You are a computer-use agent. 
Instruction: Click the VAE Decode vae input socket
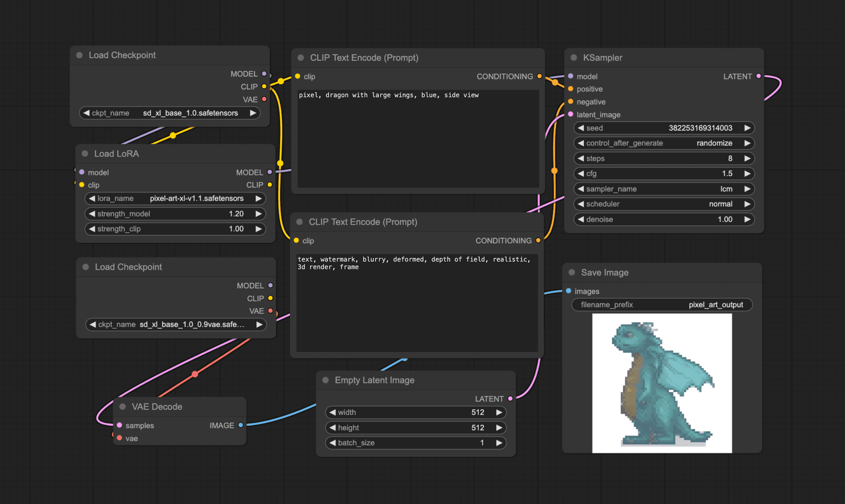coord(119,438)
